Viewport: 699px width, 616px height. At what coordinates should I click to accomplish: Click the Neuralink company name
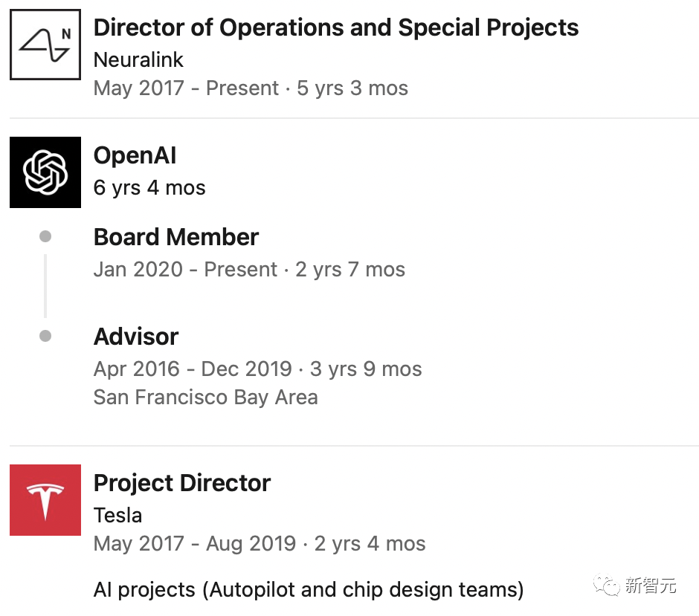(138, 59)
